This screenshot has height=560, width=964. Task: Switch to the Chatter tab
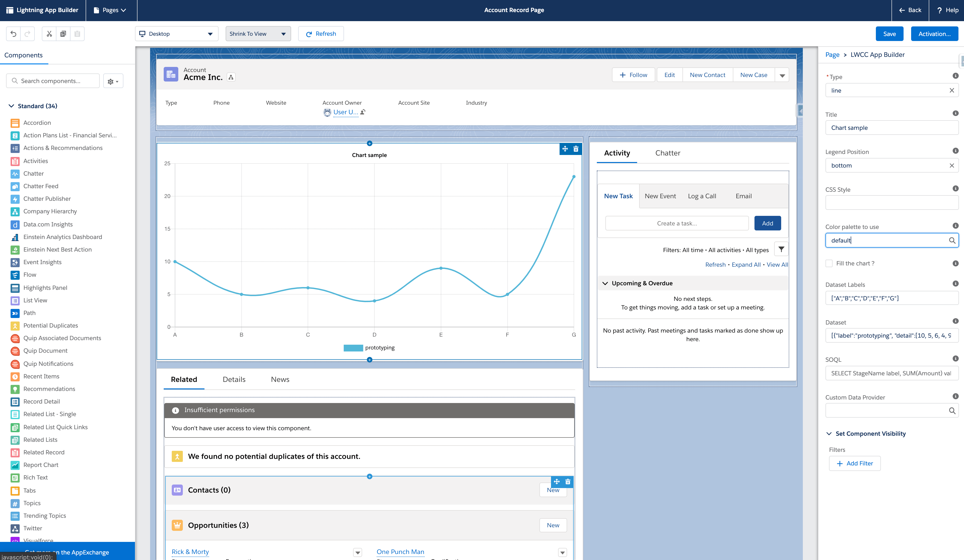(668, 153)
